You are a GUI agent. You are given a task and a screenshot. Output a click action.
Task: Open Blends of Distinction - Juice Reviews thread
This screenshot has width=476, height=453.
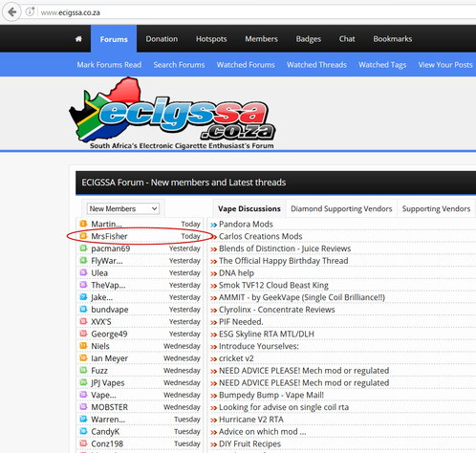(x=285, y=248)
